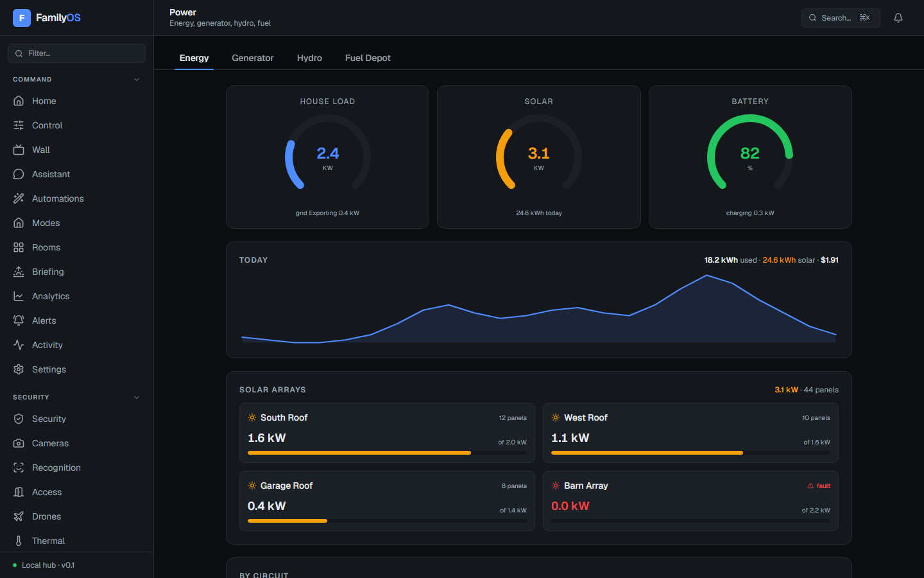Image resolution: width=924 pixels, height=578 pixels.
Task: Open Home via its house icon
Action: click(x=19, y=101)
